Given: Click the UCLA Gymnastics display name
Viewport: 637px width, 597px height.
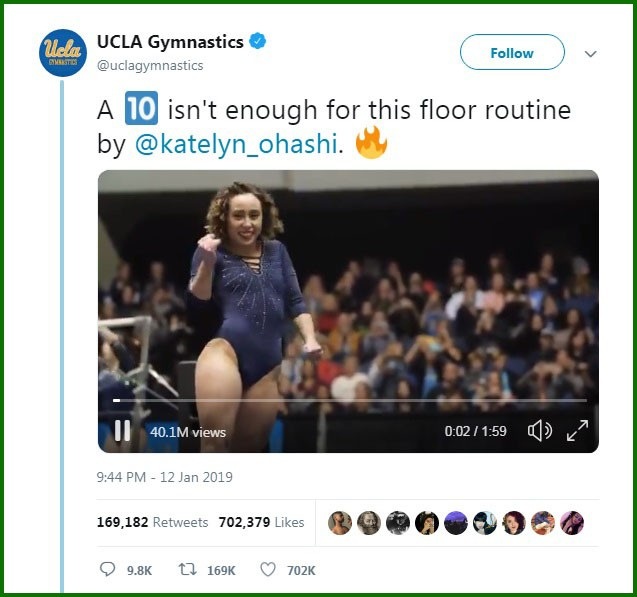Looking at the screenshot, I should (170, 42).
